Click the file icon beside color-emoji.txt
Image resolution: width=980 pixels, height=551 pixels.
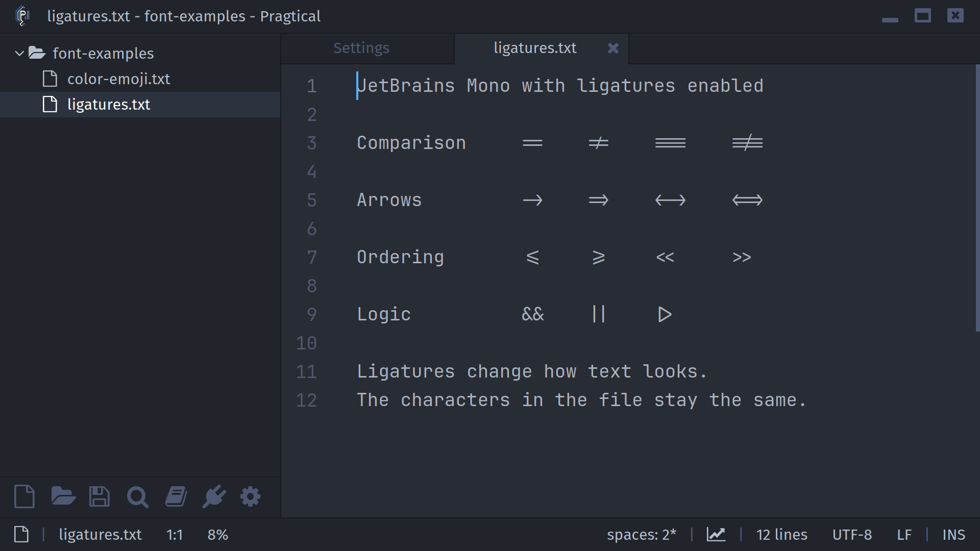[50, 79]
